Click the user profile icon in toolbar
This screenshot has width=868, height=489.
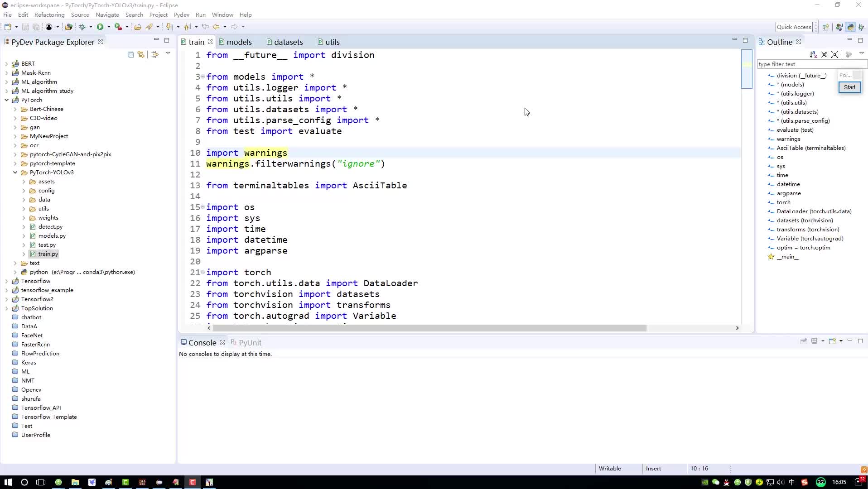[x=49, y=27]
